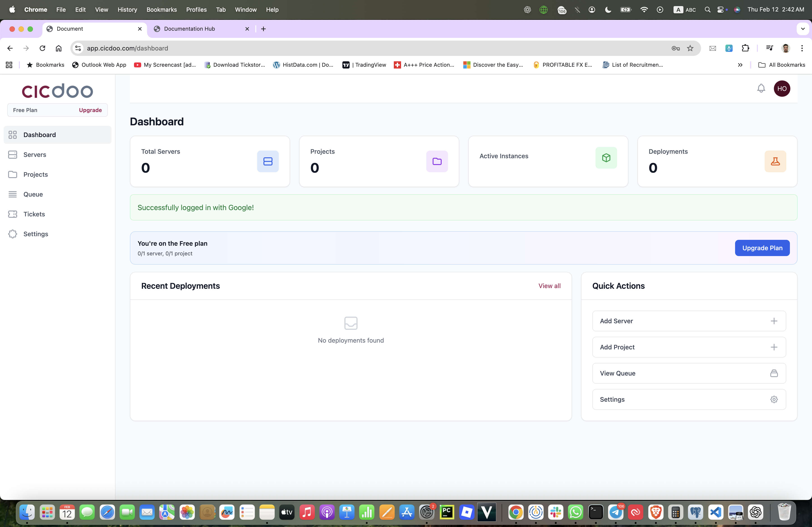Click the plus icon on Add Server
This screenshot has width=812, height=527.
coord(774,321)
